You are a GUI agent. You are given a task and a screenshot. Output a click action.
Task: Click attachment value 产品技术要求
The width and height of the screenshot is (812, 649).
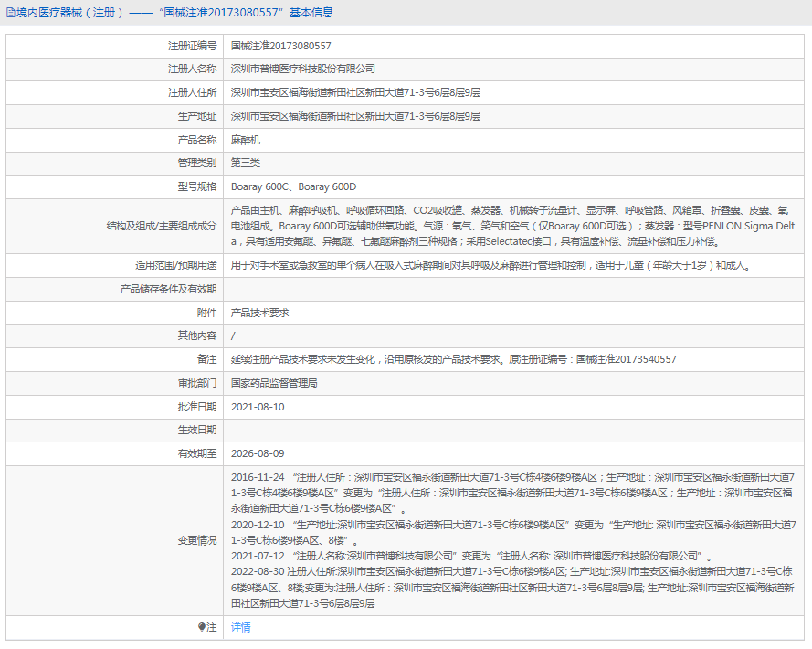(x=260, y=313)
